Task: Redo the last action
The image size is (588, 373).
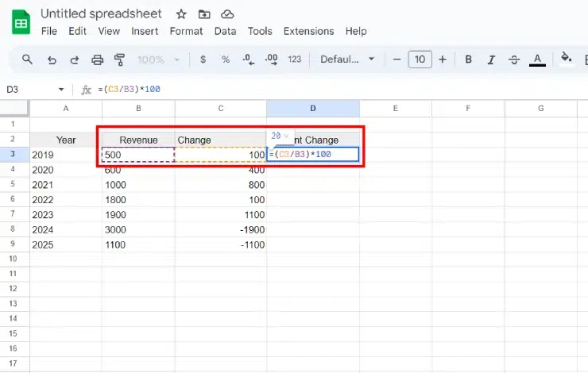Action: click(x=74, y=60)
